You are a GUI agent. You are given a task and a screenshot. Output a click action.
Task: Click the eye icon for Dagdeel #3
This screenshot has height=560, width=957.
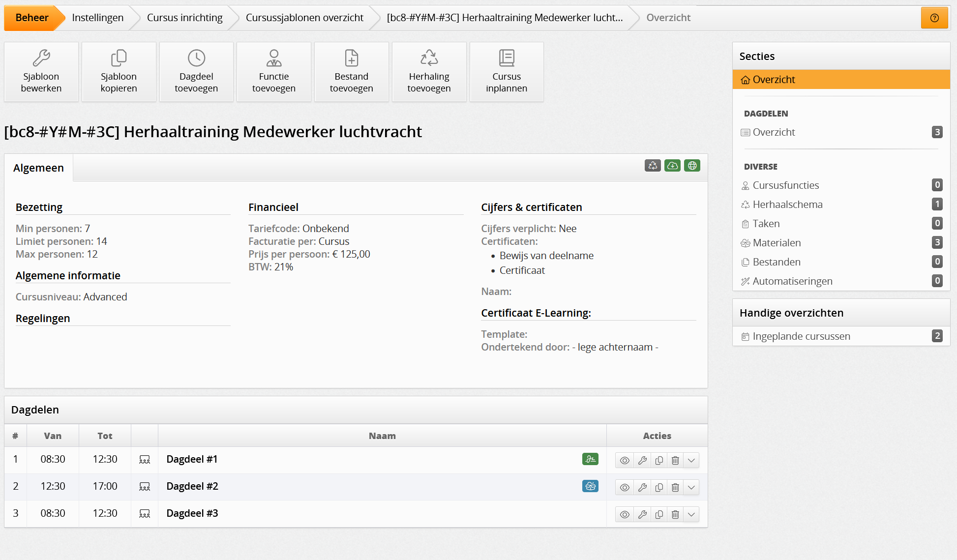pos(625,515)
